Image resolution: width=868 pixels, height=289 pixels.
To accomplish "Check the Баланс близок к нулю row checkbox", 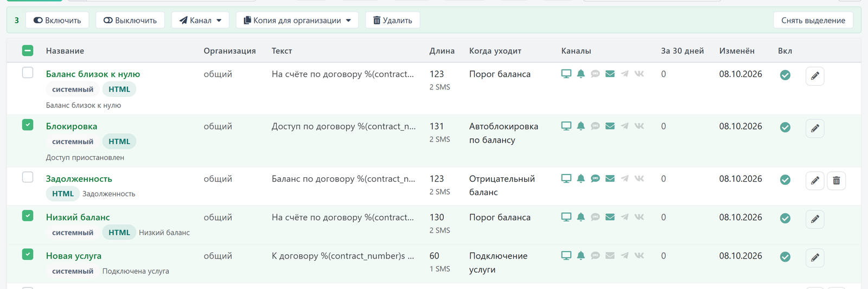I will click(x=28, y=73).
